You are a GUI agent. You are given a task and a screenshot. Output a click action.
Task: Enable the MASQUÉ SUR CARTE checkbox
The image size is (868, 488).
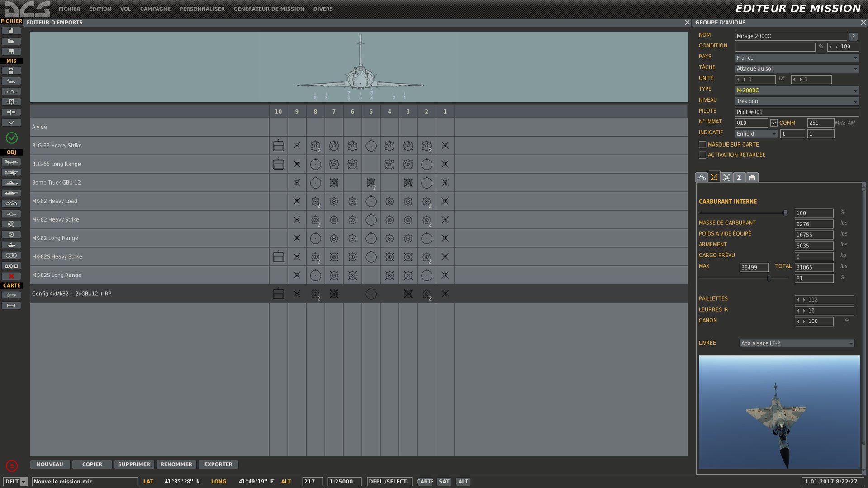[702, 145]
